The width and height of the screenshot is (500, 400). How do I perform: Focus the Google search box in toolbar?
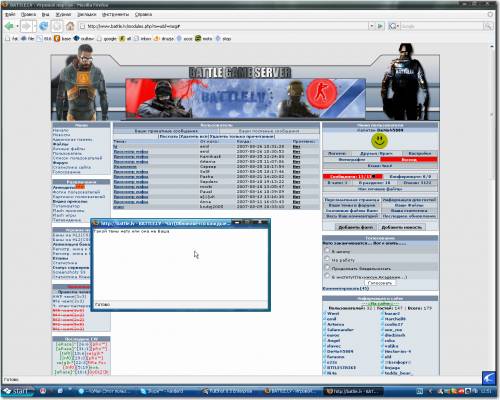442,26
